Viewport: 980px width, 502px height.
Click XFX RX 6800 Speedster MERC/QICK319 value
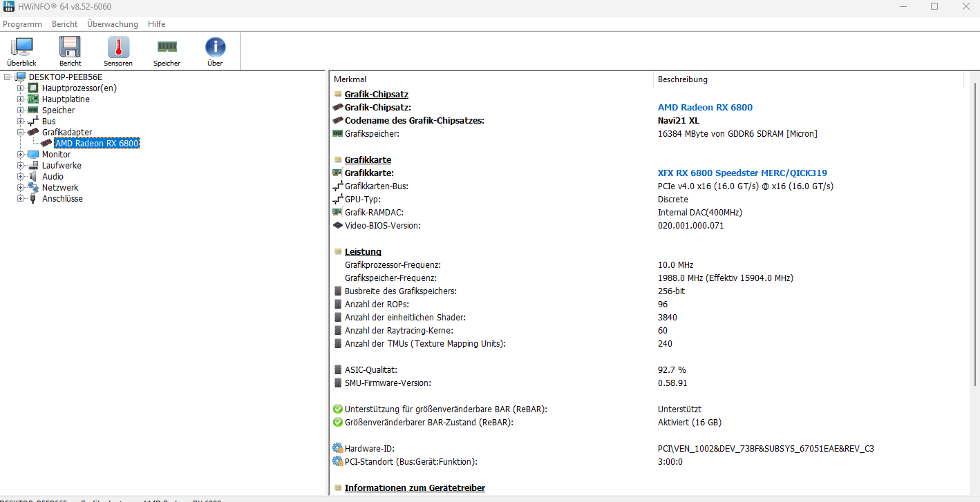pos(742,173)
